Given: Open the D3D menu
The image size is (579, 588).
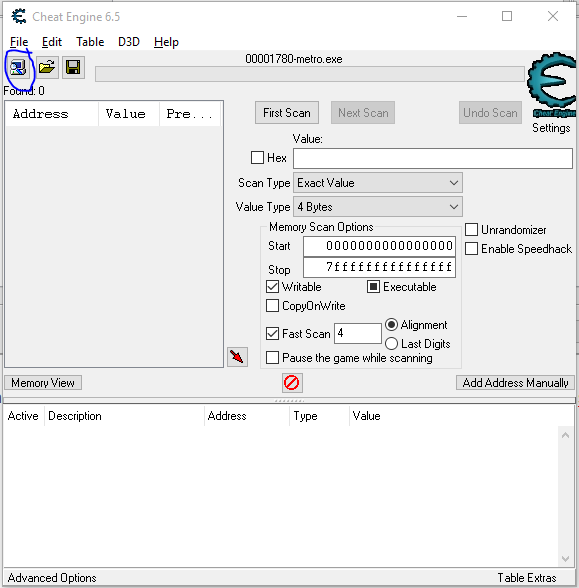Looking at the screenshot, I should click(x=129, y=42).
